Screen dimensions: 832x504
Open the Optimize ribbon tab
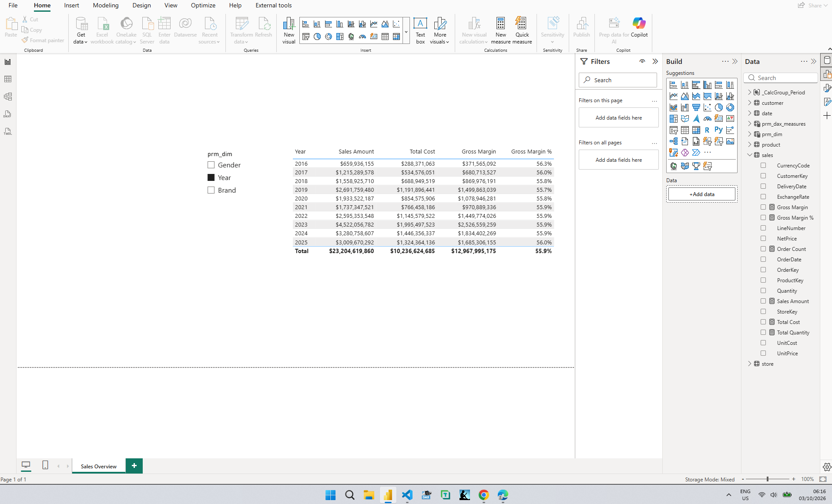[203, 6]
